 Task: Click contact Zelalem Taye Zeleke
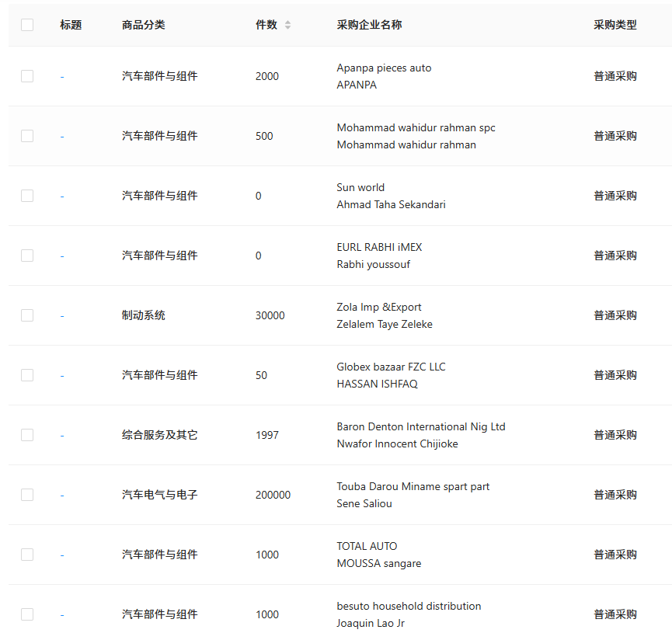tap(385, 325)
